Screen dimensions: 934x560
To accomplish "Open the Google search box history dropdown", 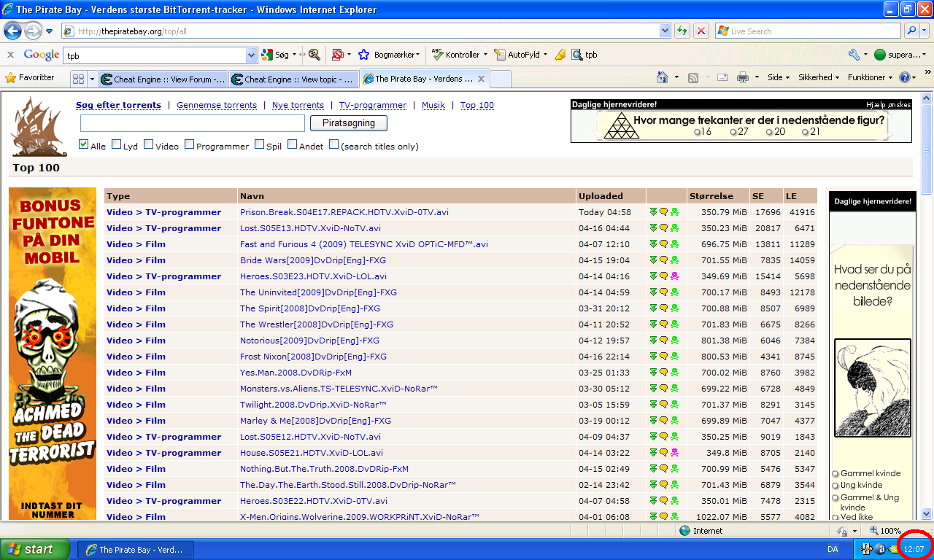I will (252, 55).
